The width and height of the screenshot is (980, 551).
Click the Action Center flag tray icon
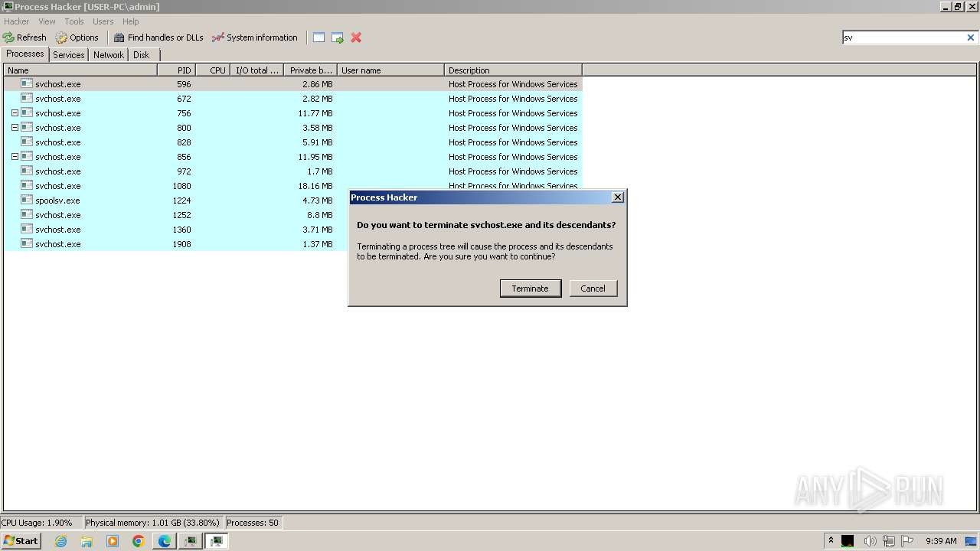908,541
